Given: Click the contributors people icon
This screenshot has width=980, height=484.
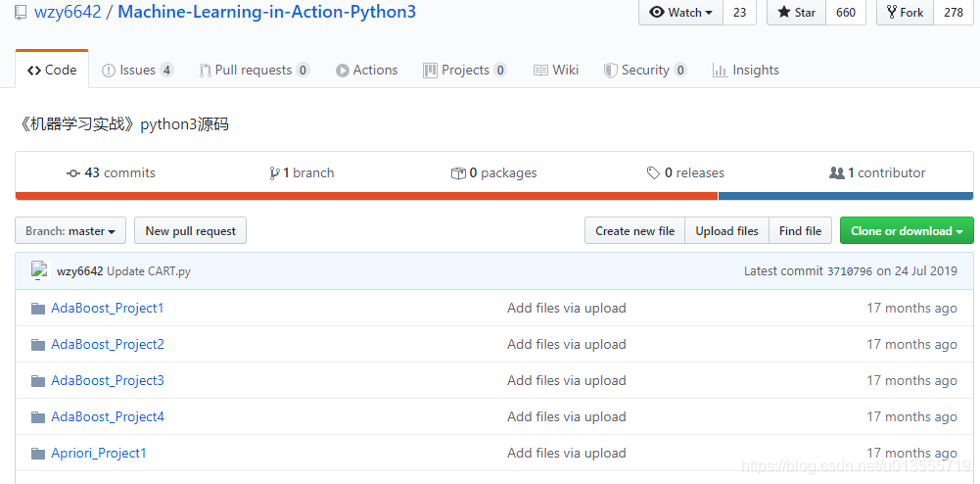Looking at the screenshot, I should point(837,173).
